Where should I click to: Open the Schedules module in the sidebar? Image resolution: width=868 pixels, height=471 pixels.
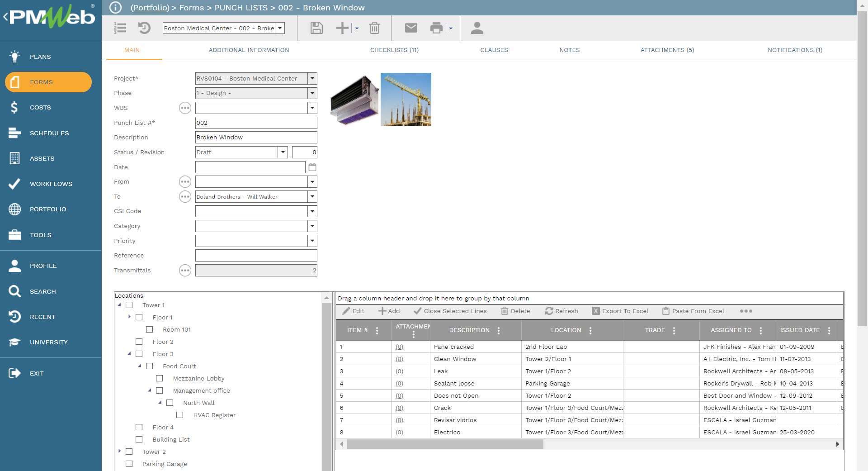pyautogui.click(x=51, y=133)
